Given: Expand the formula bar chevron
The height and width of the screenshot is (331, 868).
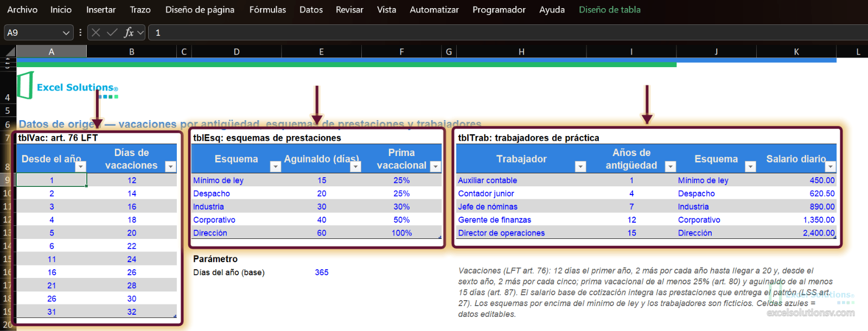Looking at the screenshot, I should [x=141, y=33].
